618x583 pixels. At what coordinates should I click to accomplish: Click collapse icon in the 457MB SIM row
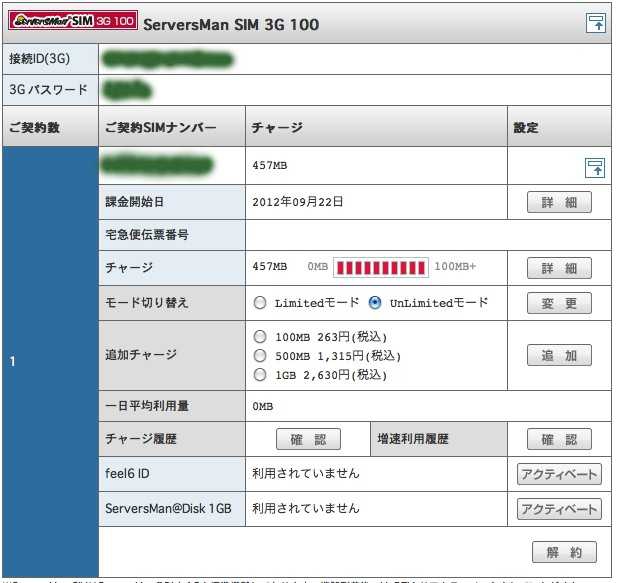[595, 168]
